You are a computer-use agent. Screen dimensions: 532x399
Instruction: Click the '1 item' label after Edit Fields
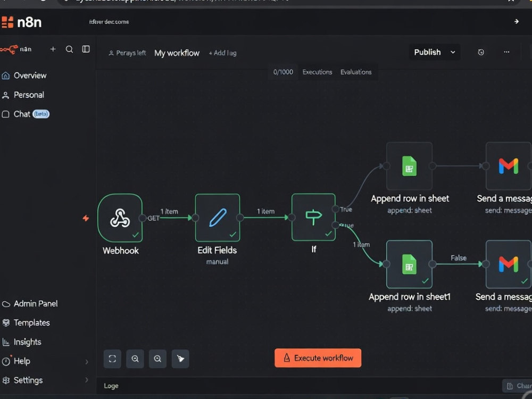click(265, 211)
